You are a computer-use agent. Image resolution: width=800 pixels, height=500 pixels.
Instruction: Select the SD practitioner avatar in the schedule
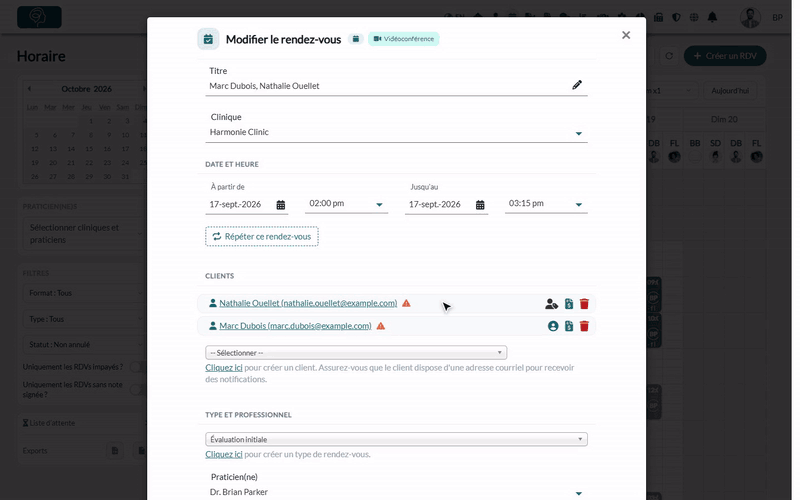click(715, 157)
